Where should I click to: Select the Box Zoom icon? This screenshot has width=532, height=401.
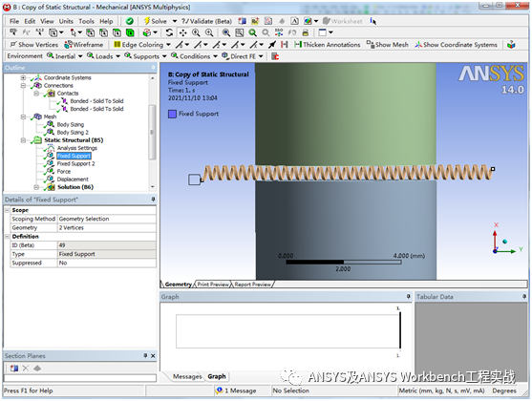[x=209, y=32]
